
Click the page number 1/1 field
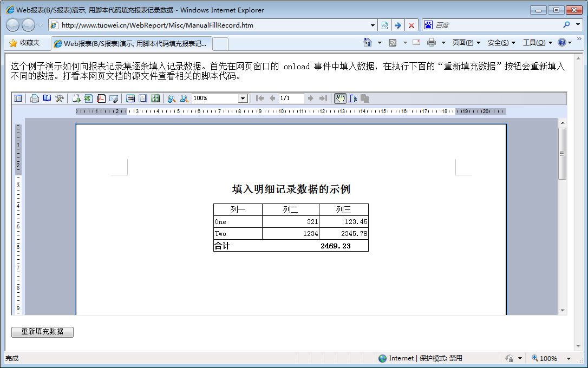[291, 98]
